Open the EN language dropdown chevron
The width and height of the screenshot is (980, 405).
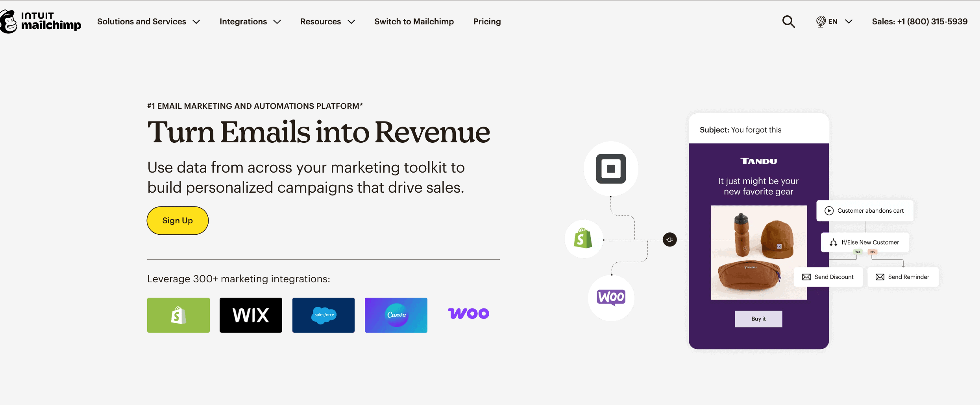pyautogui.click(x=849, y=22)
